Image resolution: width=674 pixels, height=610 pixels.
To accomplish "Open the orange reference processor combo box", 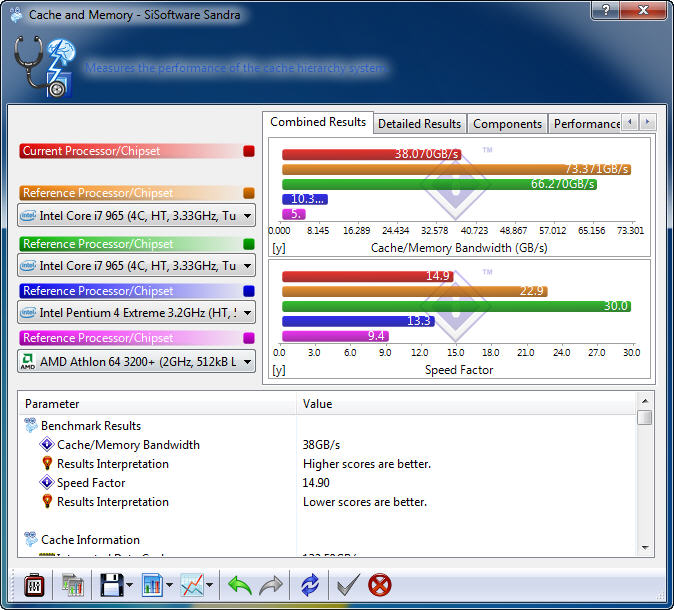I will tap(136, 215).
